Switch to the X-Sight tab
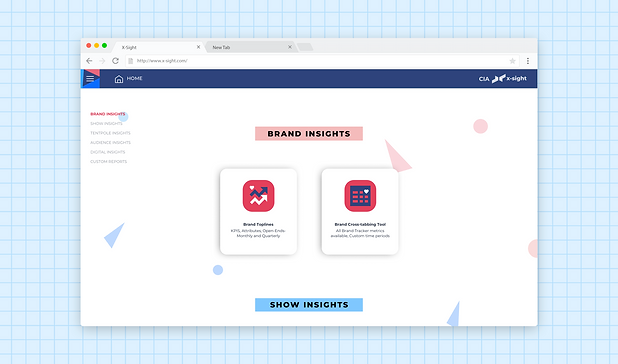The height and width of the screenshot is (364, 618). pos(158,47)
